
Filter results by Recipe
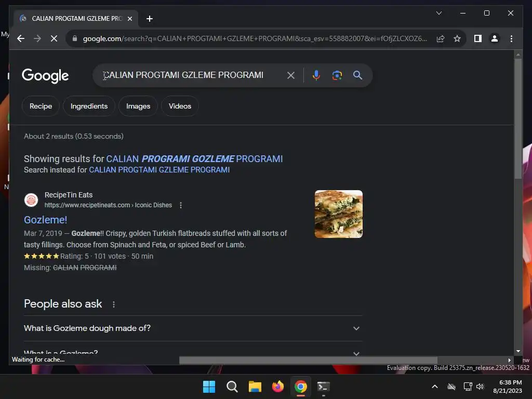tap(41, 106)
